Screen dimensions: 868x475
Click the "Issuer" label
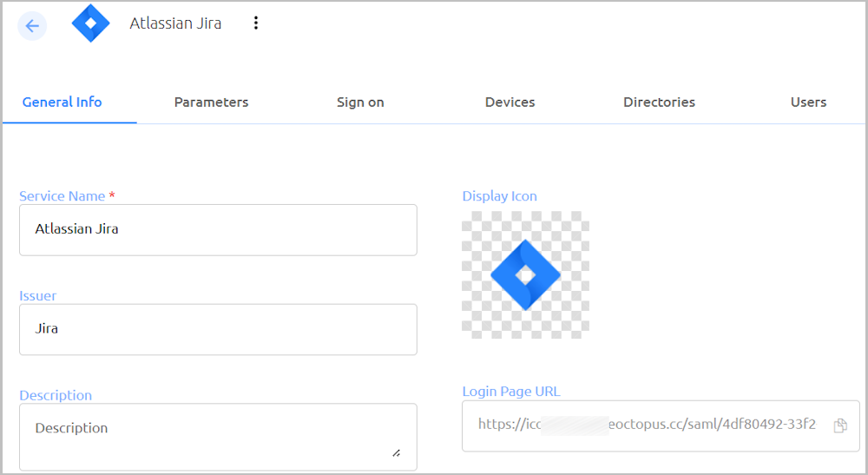pos(37,295)
